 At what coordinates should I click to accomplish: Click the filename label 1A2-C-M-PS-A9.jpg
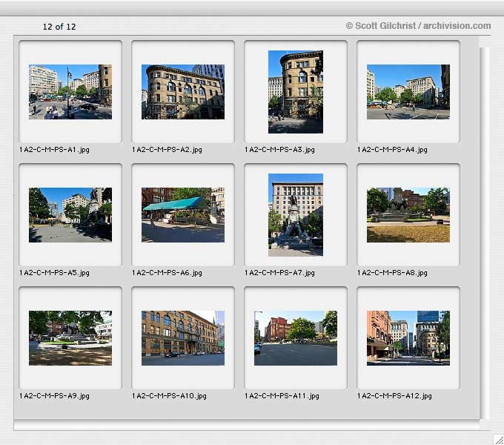54,396
